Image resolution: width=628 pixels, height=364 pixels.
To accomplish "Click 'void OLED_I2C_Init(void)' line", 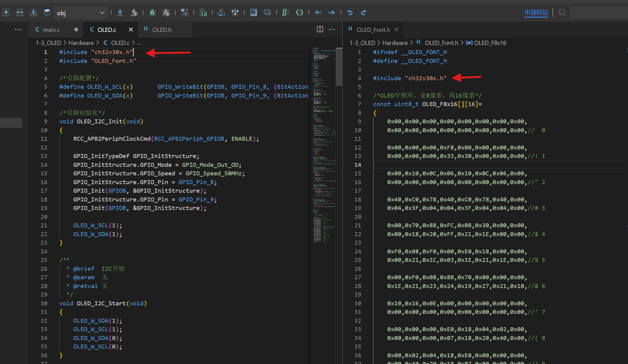I will coord(101,121).
